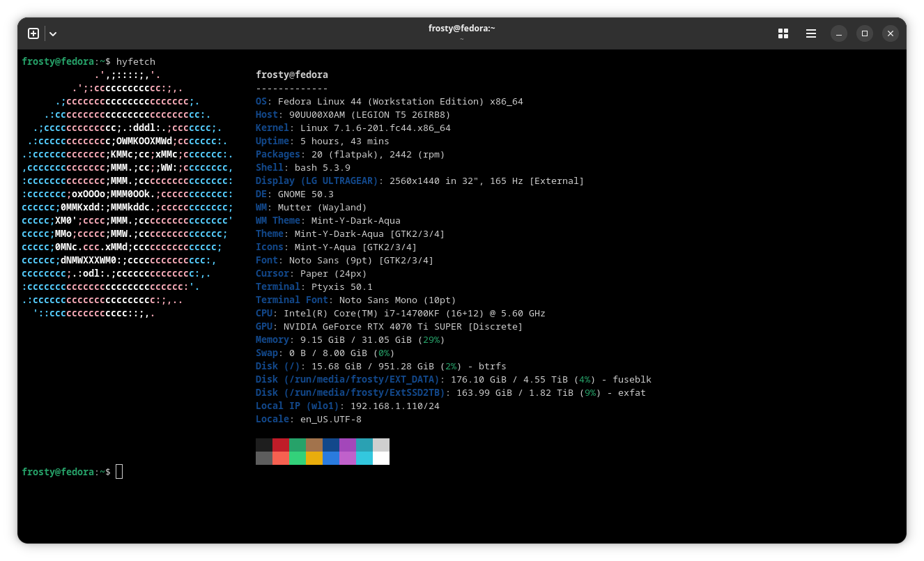
Task: Click the bright green color swatch
Action: (298, 458)
